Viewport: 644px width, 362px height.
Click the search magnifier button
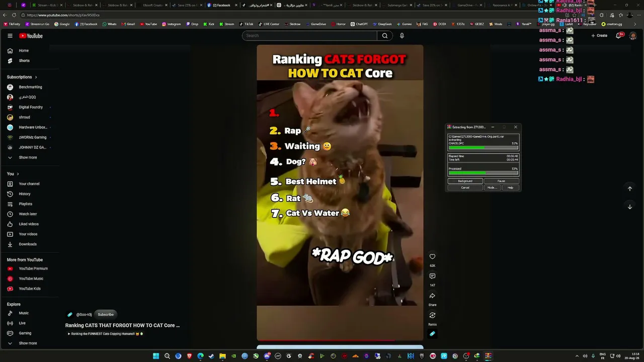(385, 36)
